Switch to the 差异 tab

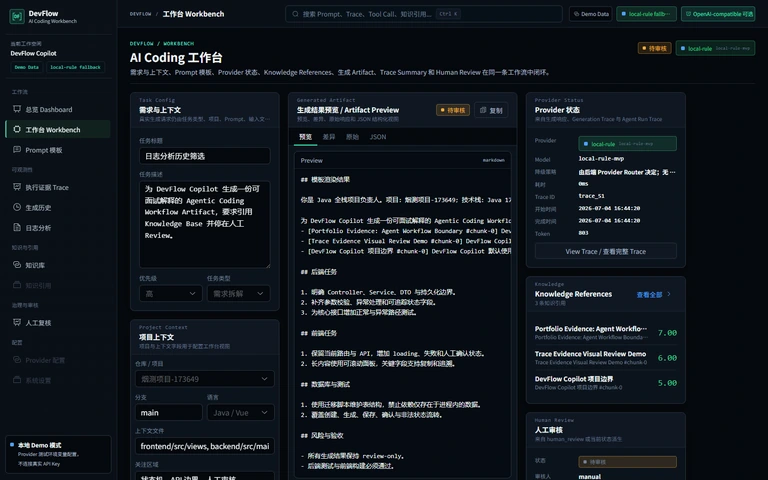coord(329,137)
